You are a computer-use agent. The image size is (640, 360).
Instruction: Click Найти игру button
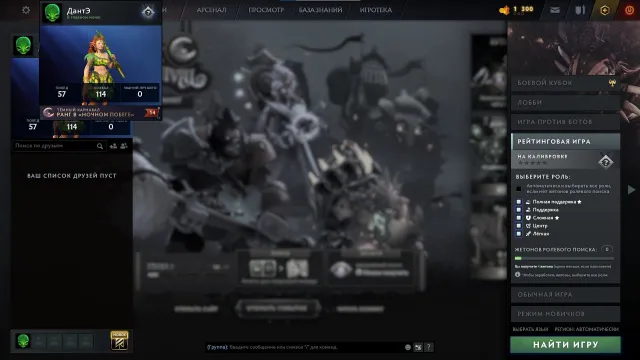[565, 345]
